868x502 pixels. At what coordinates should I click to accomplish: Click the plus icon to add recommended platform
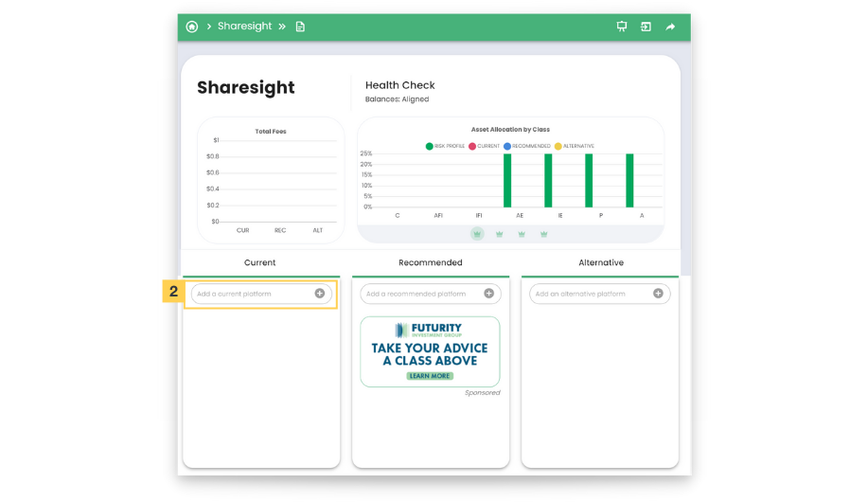(488, 294)
